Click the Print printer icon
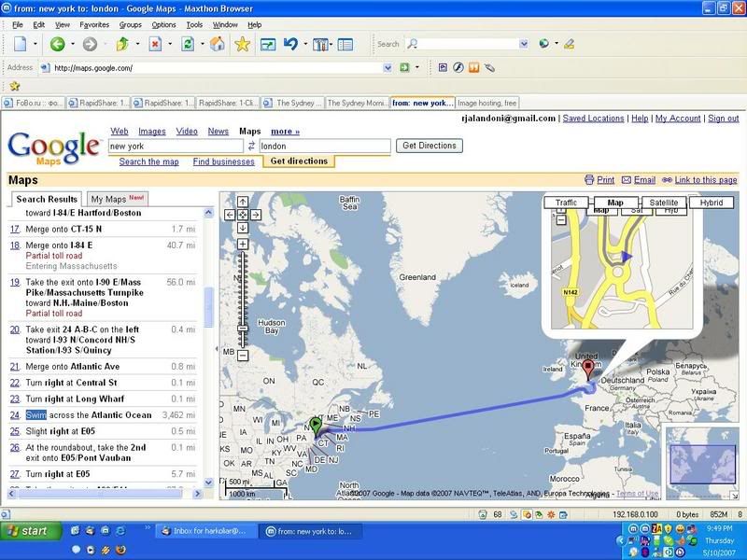The image size is (747, 560). 589,179
